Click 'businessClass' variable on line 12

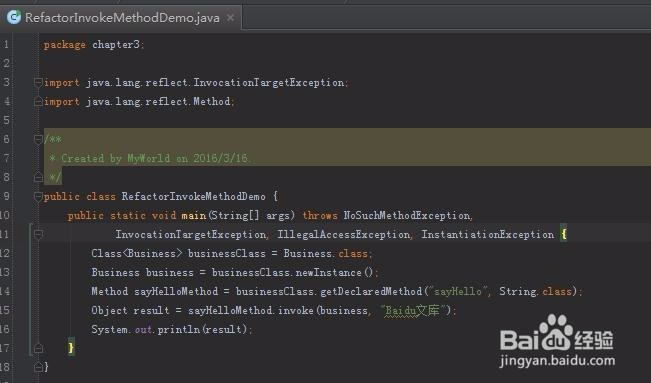(x=227, y=253)
